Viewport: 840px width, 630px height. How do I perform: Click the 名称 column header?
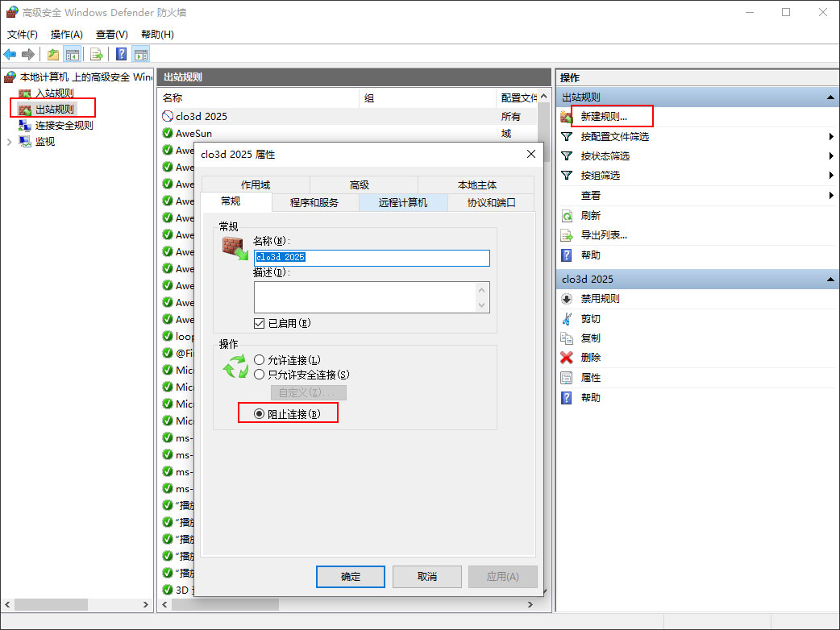[260, 98]
